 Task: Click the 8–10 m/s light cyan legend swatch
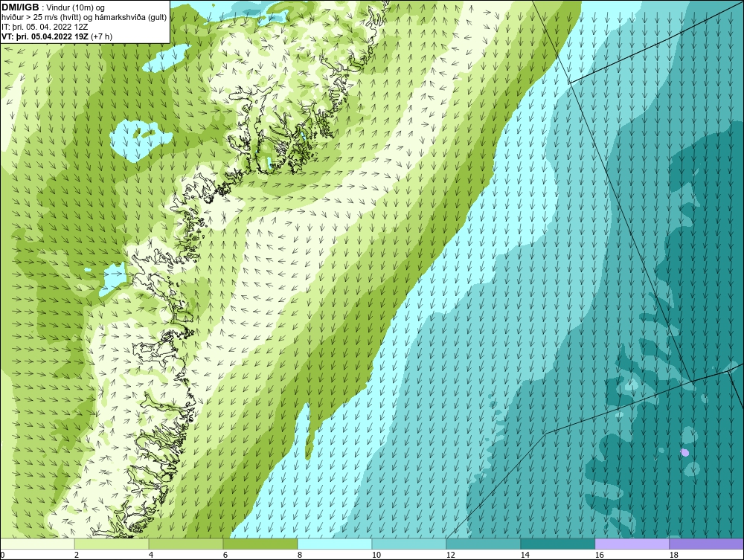(335, 544)
